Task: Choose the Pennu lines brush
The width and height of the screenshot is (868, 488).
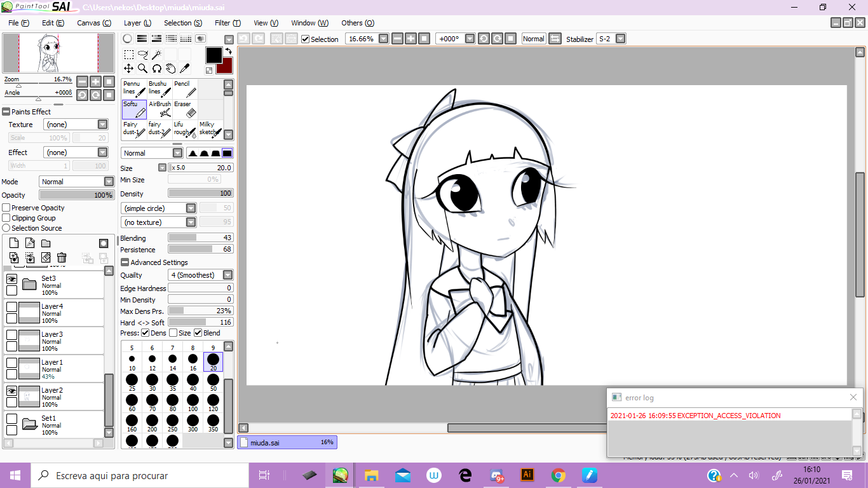Action: coord(134,89)
